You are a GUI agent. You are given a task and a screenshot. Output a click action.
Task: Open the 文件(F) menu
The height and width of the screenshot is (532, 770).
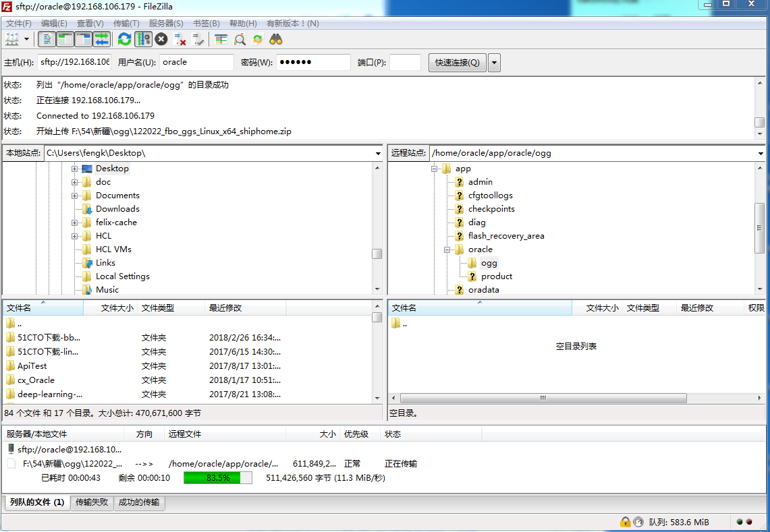coord(19,23)
